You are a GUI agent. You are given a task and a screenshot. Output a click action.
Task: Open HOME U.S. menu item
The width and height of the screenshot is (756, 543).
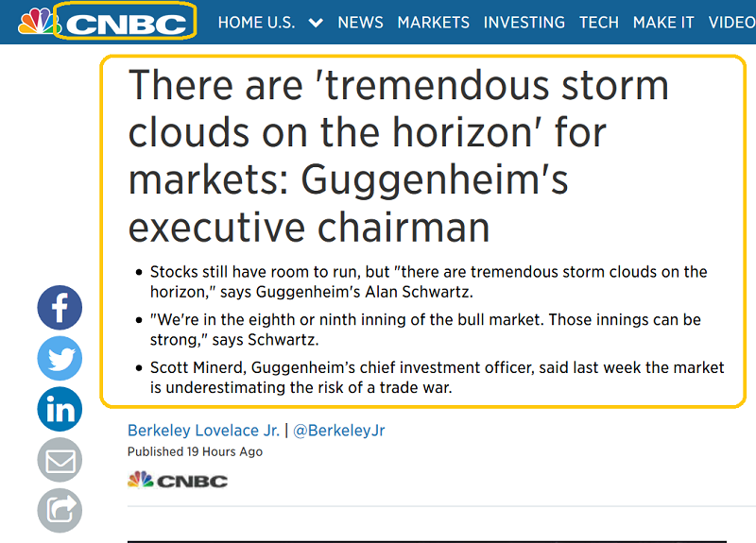(256, 23)
